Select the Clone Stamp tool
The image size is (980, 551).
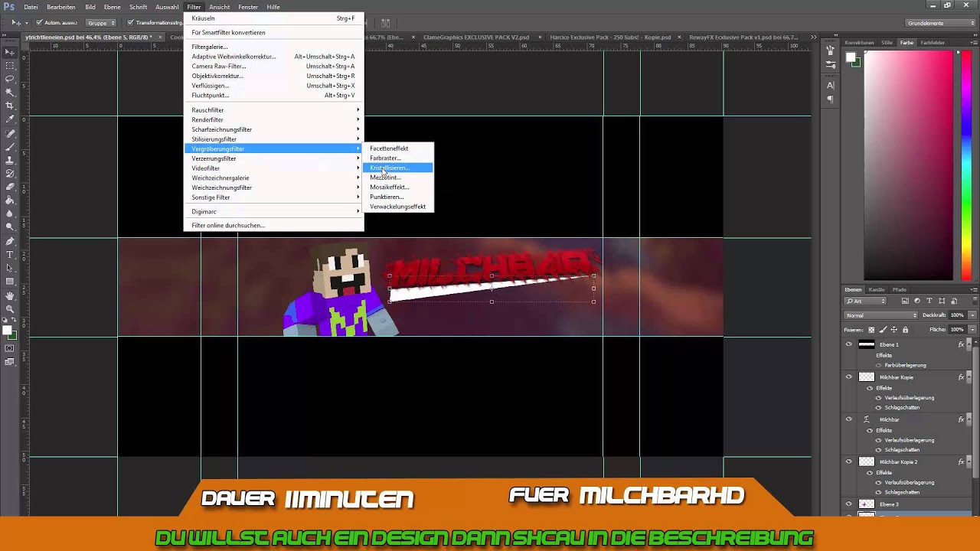[x=9, y=160]
